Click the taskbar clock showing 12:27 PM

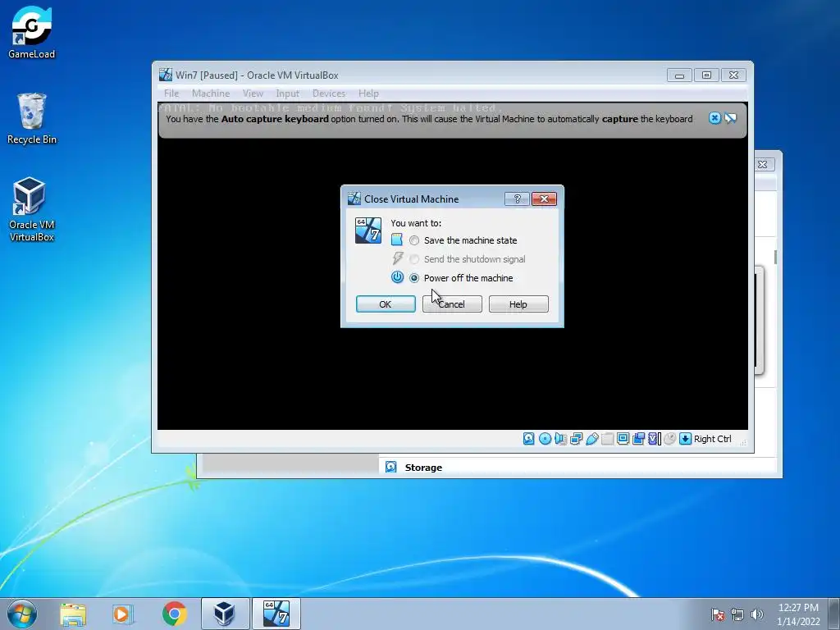[798, 614]
